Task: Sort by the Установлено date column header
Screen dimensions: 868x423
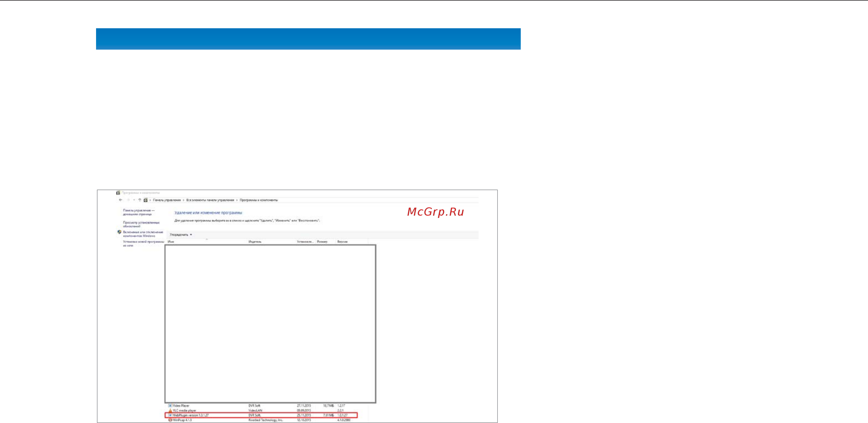Action: tap(305, 242)
